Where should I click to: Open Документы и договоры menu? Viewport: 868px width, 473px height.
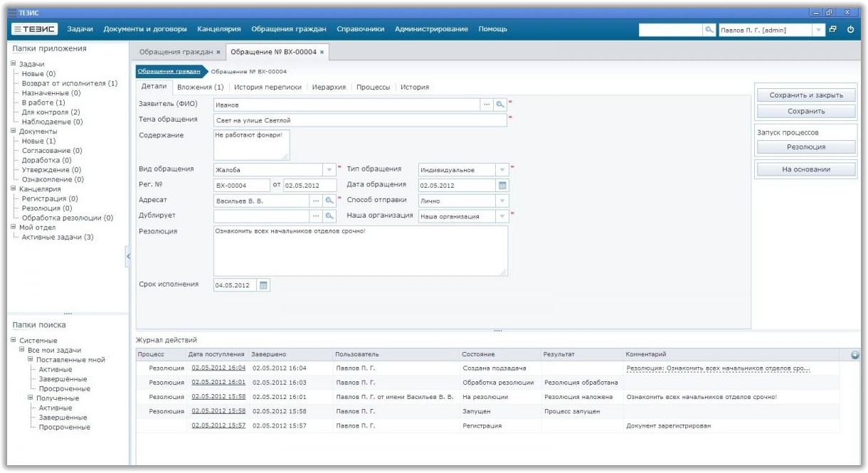coord(145,29)
